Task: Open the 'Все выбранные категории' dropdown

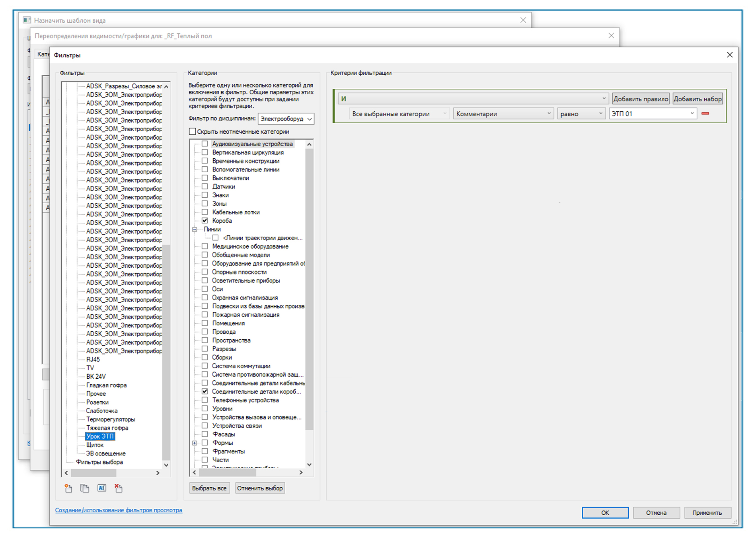Action: tap(399, 114)
